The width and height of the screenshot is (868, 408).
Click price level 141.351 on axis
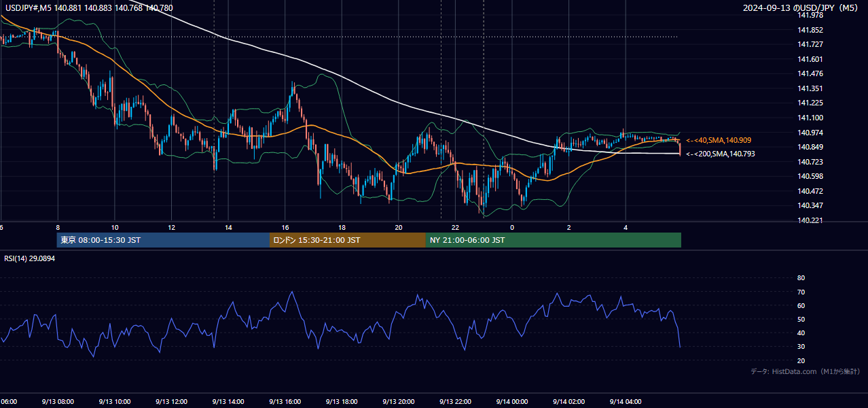[810, 88]
